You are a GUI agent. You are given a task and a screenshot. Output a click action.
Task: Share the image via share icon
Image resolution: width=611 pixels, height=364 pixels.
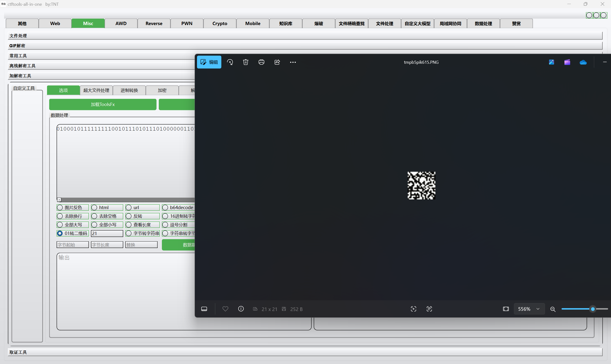coord(277,62)
